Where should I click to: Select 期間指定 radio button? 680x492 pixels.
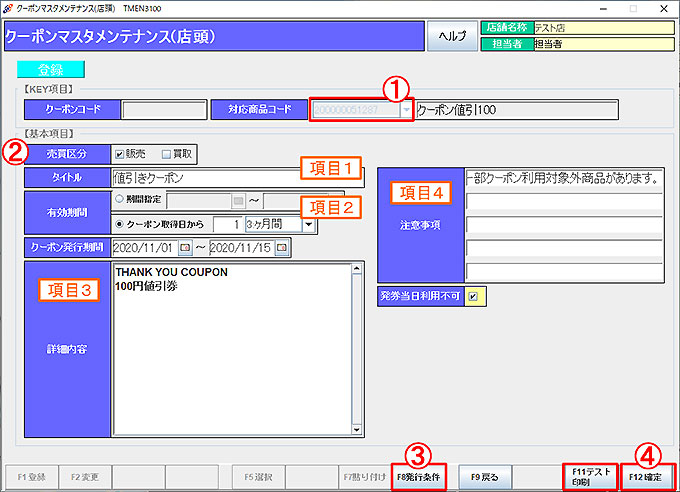(x=119, y=199)
